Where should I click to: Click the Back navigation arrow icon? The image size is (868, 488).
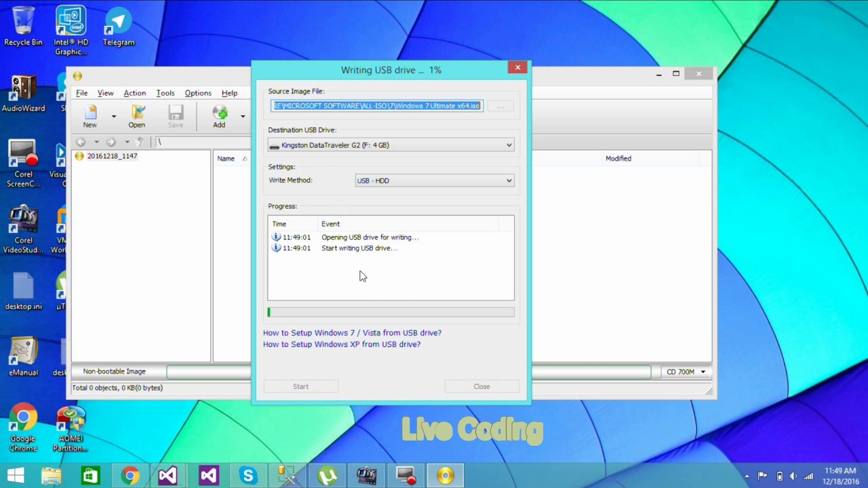point(81,142)
